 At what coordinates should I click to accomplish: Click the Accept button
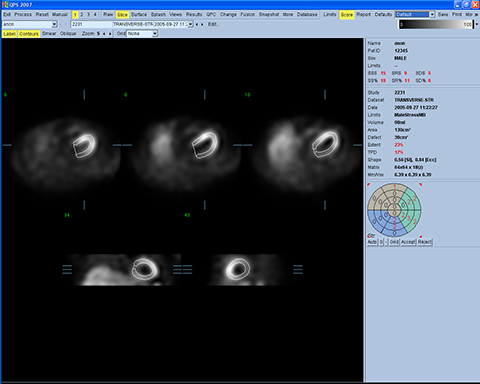coord(408,242)
